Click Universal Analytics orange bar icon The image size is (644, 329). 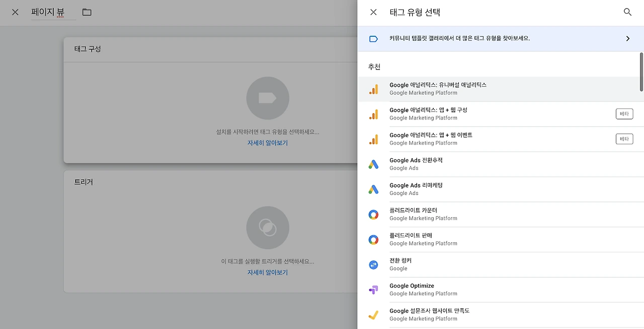373,89
